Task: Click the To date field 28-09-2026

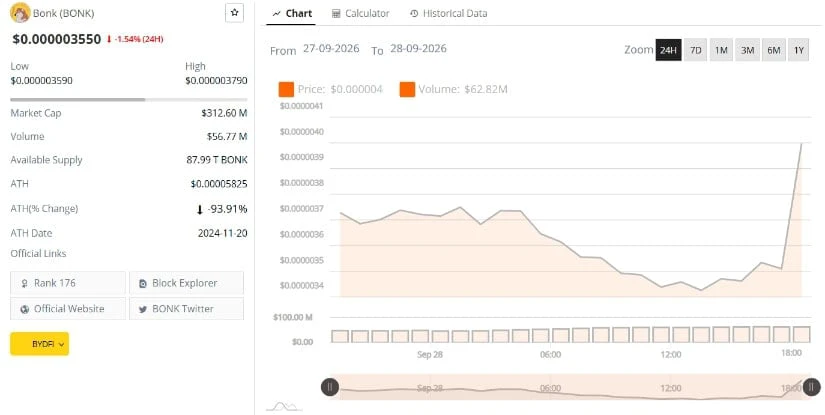Action: pos(418,49)
